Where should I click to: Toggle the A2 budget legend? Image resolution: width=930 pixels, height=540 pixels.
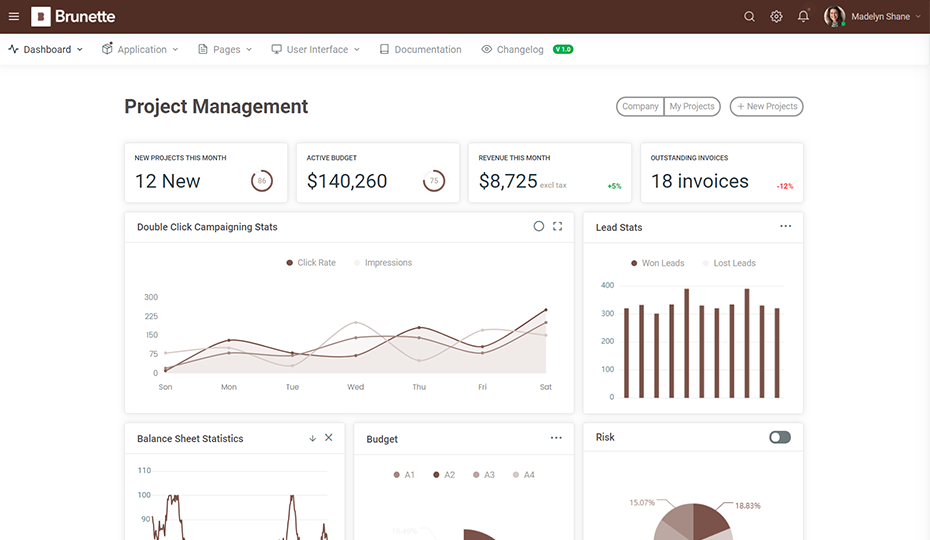(444, 475)
